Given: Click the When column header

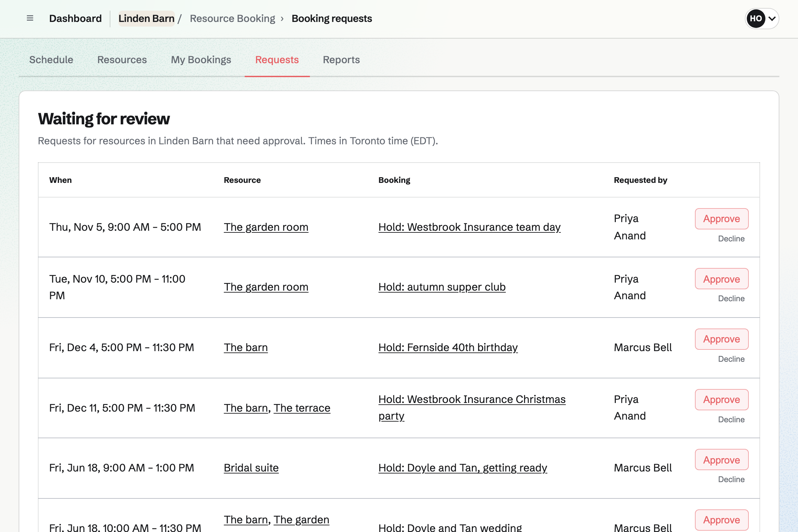Looking at the screenshot, I should click(x=61, y=180).
